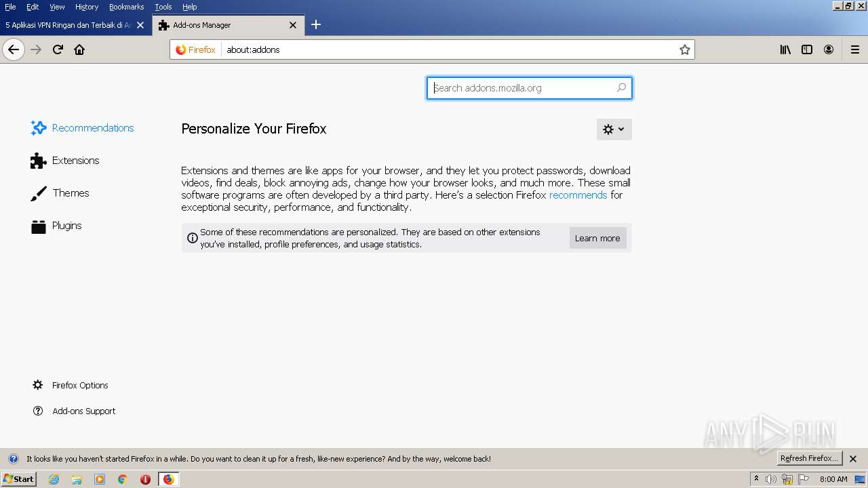The image size is (868, 488).
Task: Open the Firefox Account icon
Action: tap(829, 49)
